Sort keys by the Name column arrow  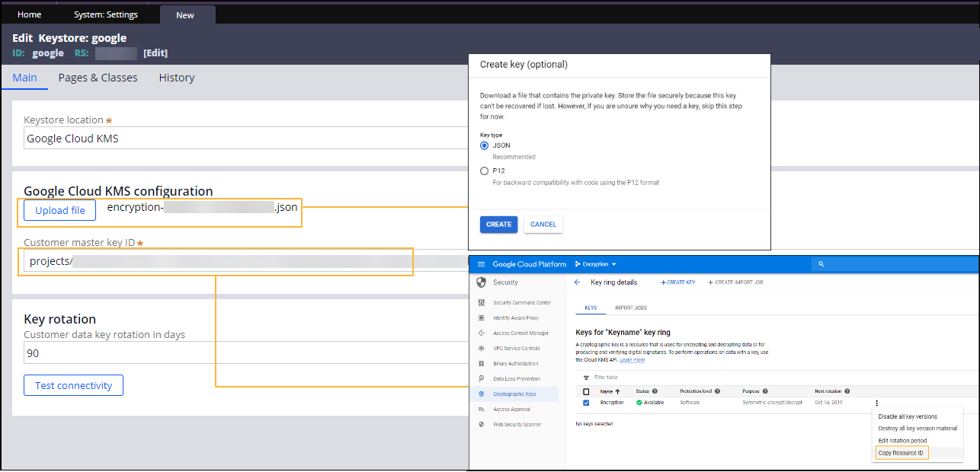pyautogui.click(x=617, y=391)
